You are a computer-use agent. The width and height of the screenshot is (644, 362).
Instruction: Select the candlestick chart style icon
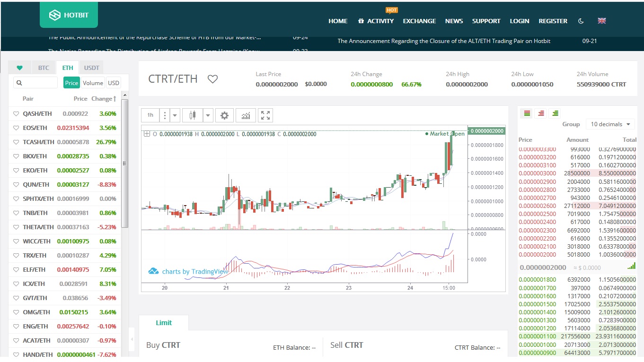click(x=192, y=115)
